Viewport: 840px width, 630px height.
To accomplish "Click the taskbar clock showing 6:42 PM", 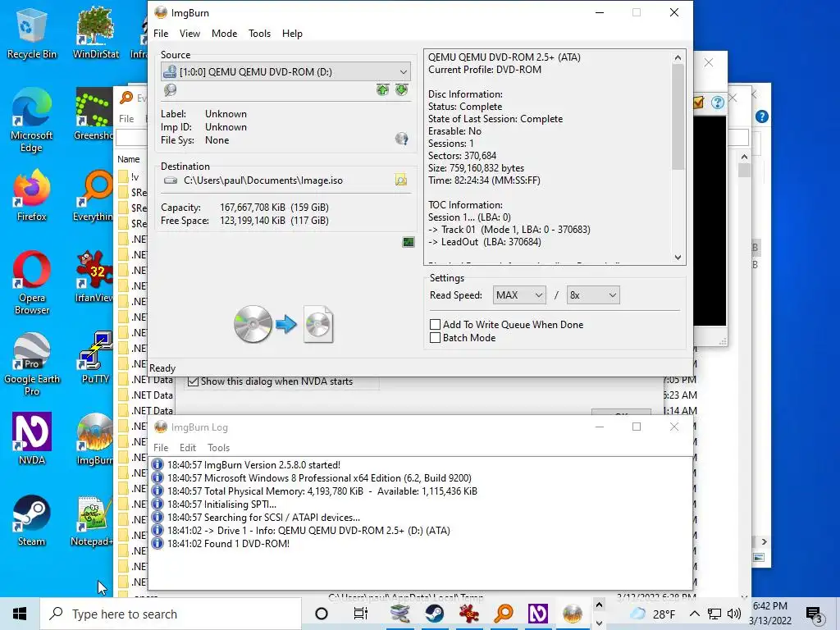I will pyautogui.click(x=770, y=614).
